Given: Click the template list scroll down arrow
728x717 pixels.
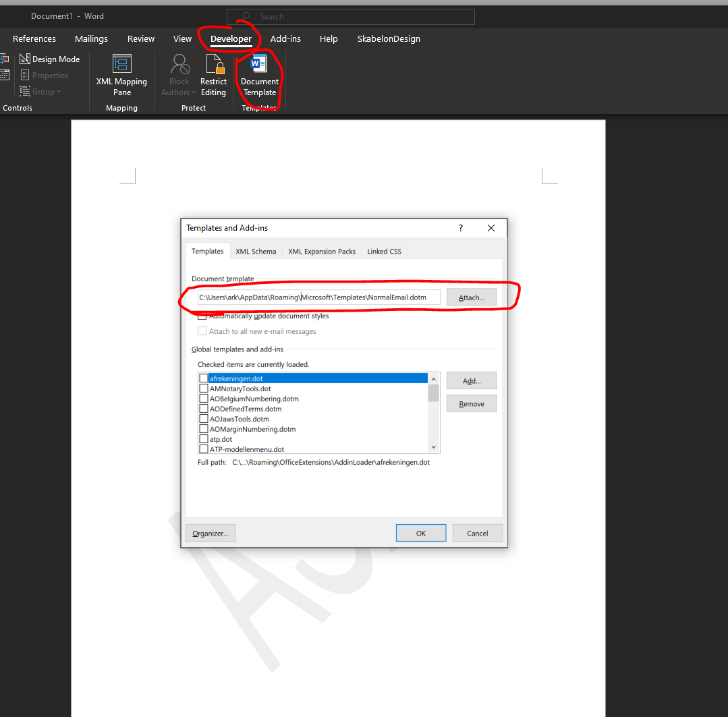Looking at the screenshot, I should (x=434, y=447).
